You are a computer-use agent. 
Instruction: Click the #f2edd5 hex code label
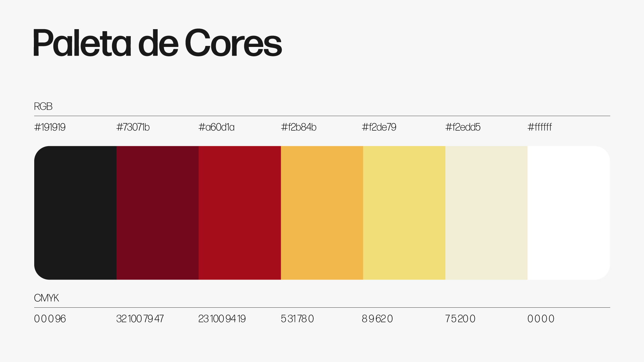click(x=463, y=127)
